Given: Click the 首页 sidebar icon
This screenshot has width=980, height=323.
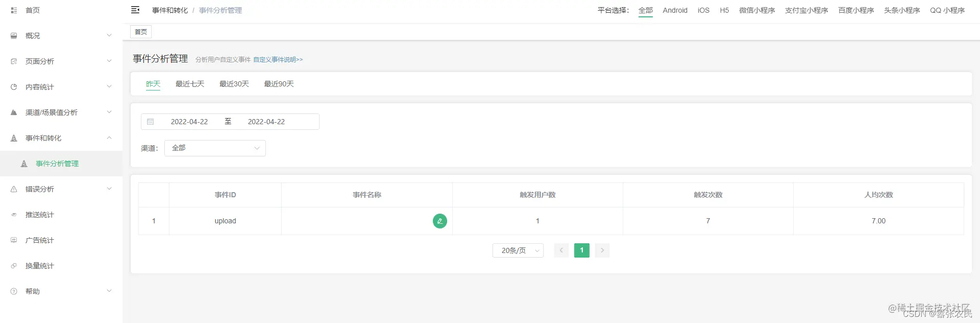Looking at the screenshot, I should [x=14, y=10].
